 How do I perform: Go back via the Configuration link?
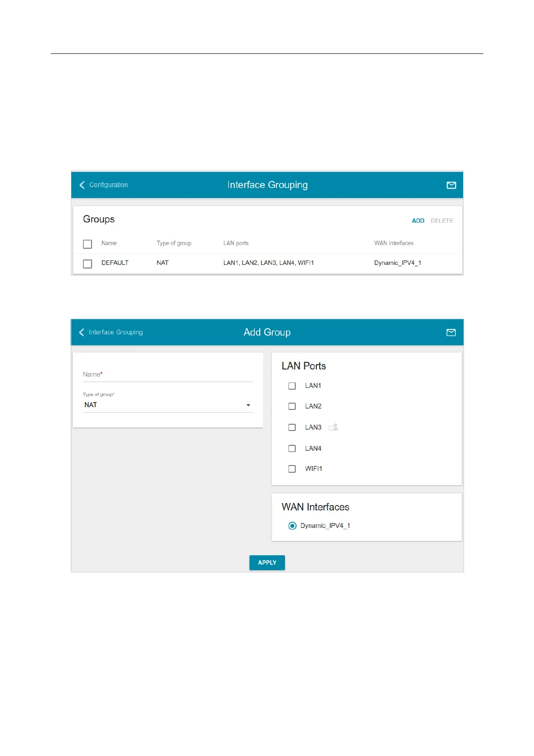(109, 185)
